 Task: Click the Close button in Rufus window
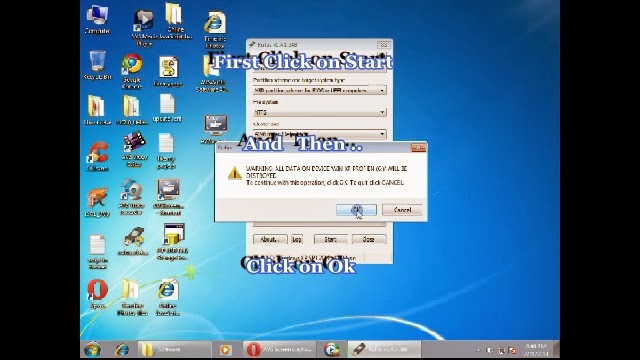(369, 239)
